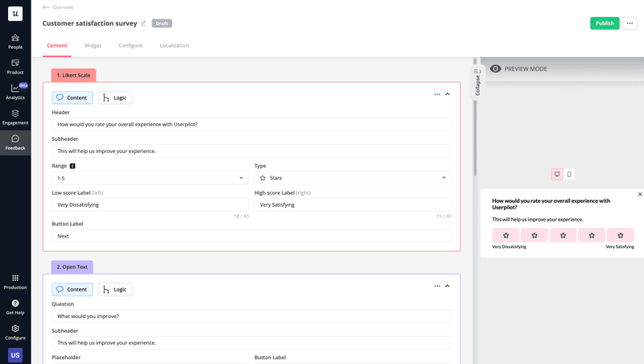
Task: Open more options next to Publish
Action: (x=630, y=23)
